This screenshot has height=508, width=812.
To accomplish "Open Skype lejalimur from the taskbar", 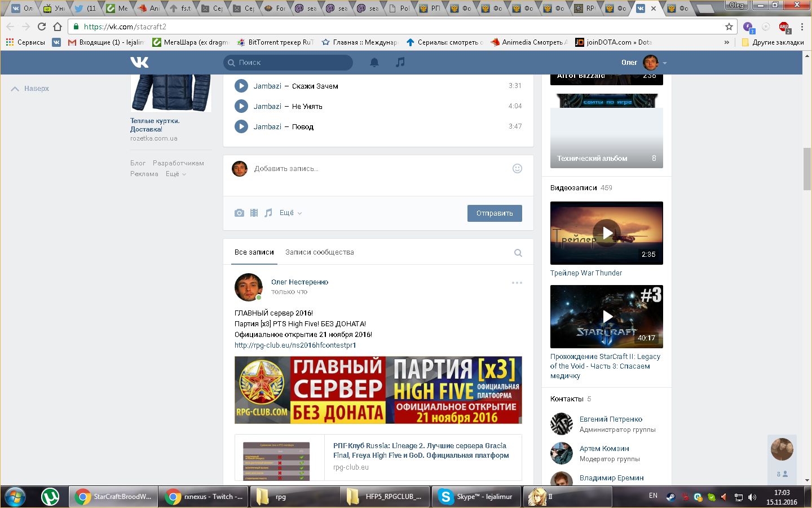I will [477, 497].
